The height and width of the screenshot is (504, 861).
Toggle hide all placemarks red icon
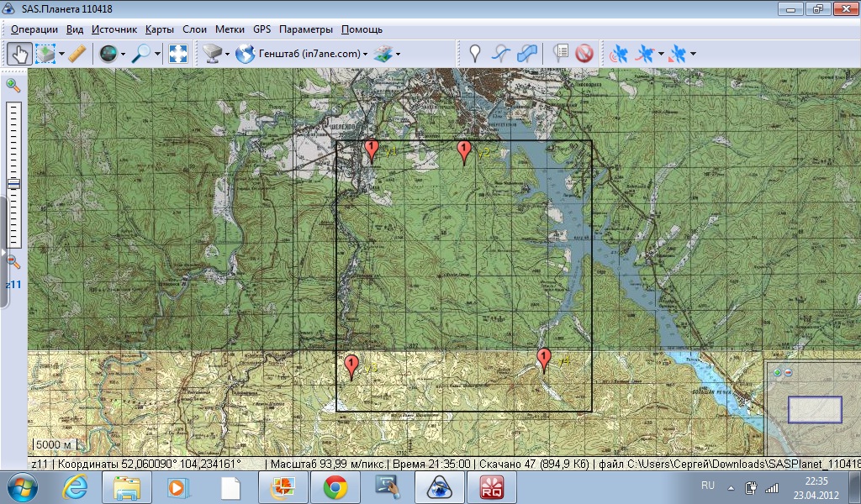pos(584,54)
